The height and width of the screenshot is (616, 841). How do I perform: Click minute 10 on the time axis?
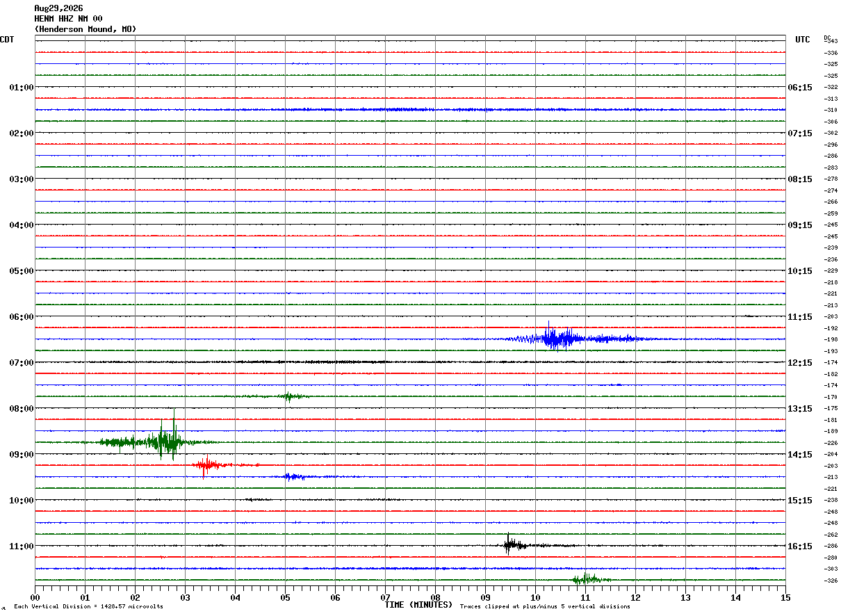point(535,597)
